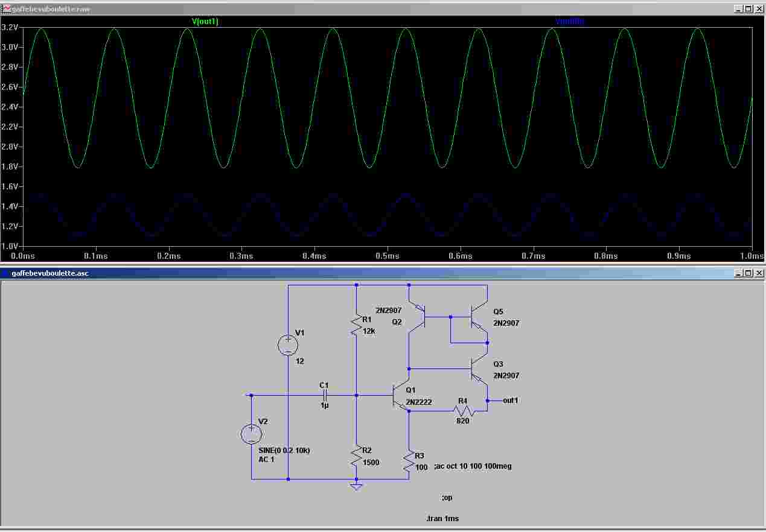Select the V2 sine source symbol

[251, 434]
